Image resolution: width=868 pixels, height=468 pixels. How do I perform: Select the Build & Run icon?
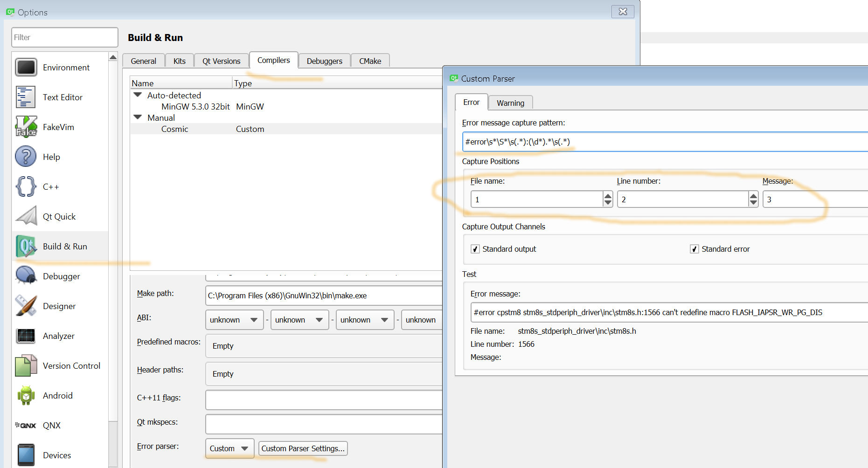click(x=26, y=246)
